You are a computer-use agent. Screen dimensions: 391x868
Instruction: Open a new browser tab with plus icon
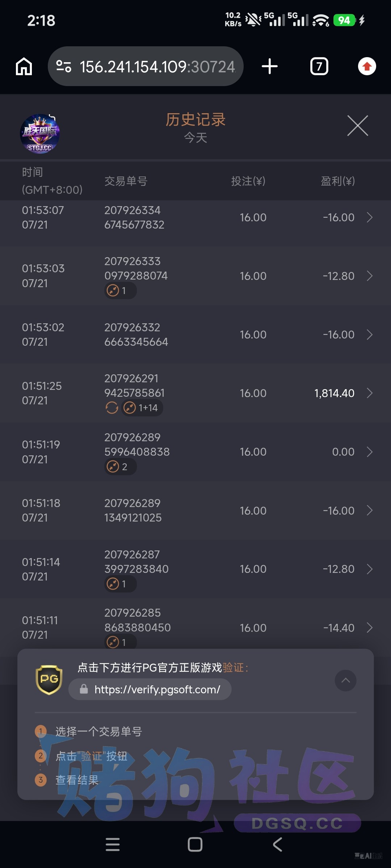(270, 67)
